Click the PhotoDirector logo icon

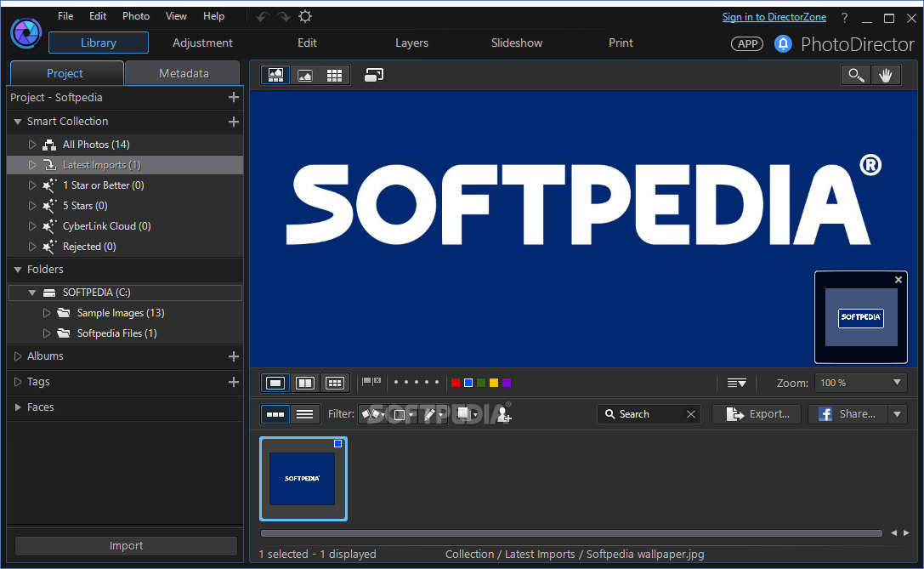(x=26, y=33)
